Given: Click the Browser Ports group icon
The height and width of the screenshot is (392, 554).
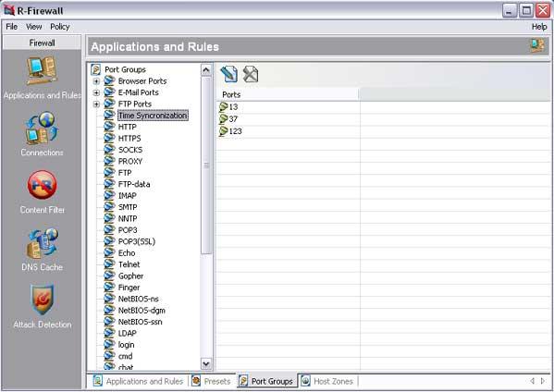Looking at the screenshot, I should click(109, 80).
